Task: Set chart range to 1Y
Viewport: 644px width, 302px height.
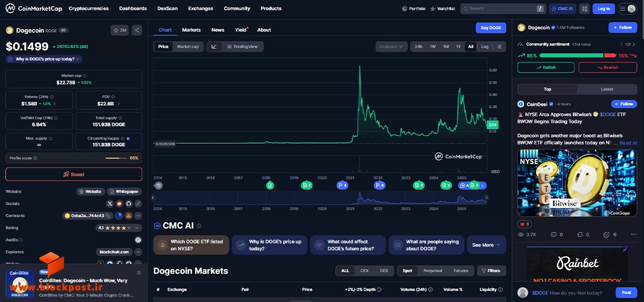Action: [459, 47]
